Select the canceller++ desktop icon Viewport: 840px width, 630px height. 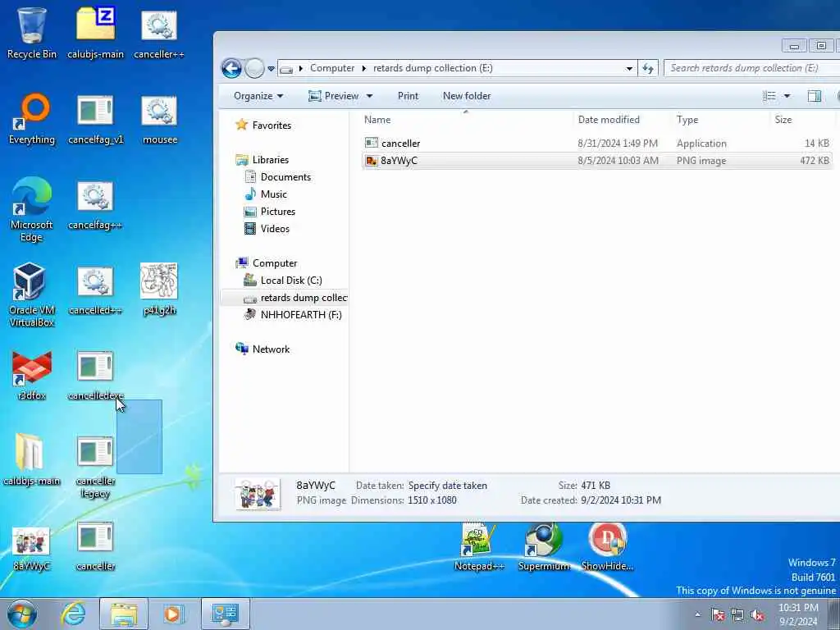(x=159, y=32)
